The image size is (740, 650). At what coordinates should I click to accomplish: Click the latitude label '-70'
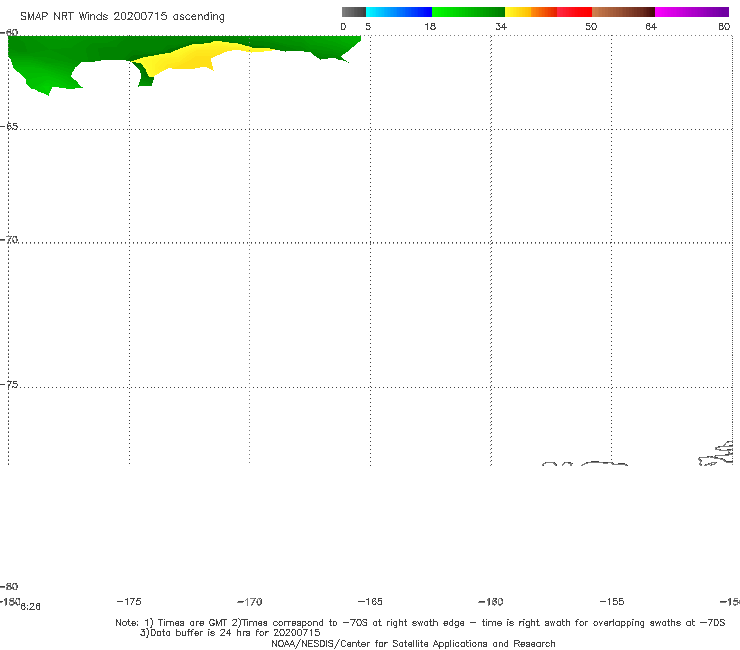click(x=9, y=240)
